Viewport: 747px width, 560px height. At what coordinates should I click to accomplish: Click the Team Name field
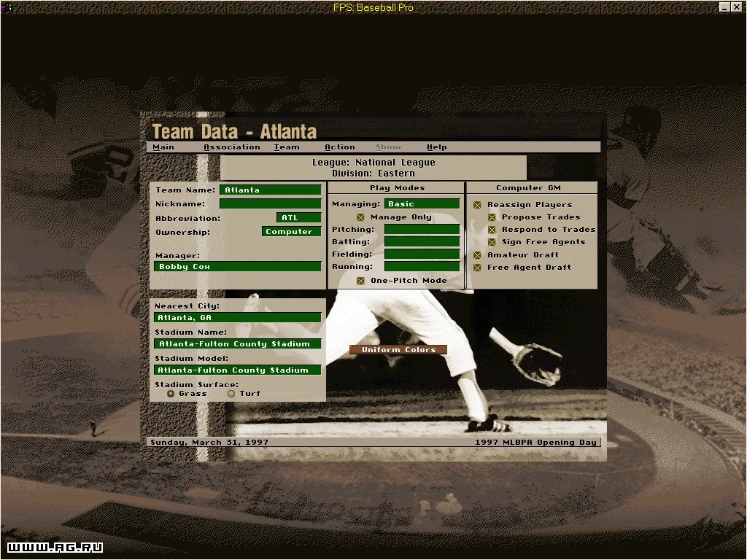point(270,190)
